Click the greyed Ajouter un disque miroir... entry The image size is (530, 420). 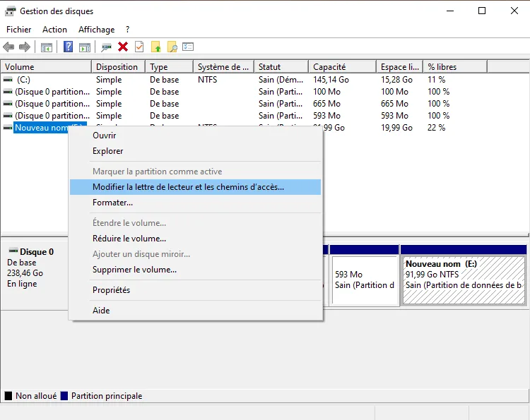(x=195, y=254)
